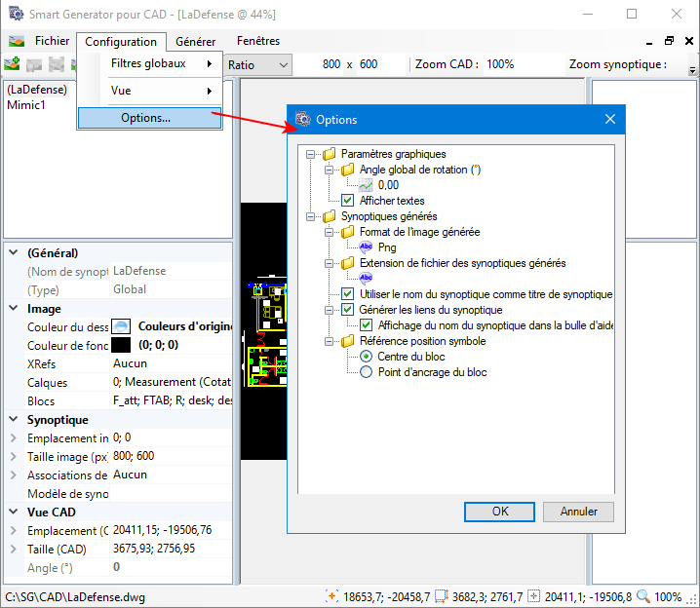The height and width of the screenshot is (608, 700).
Task: Collapse the (Général) property group
Action: coord(14,252)
